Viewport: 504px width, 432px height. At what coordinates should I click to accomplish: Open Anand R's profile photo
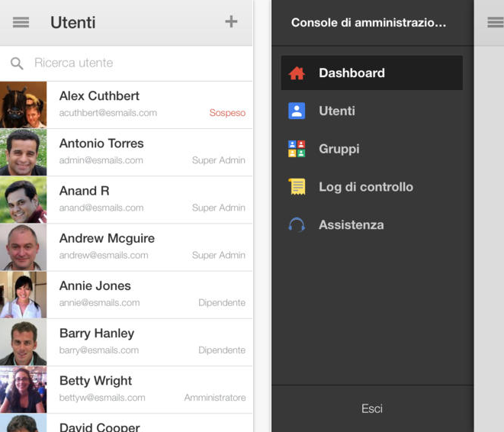23,200
